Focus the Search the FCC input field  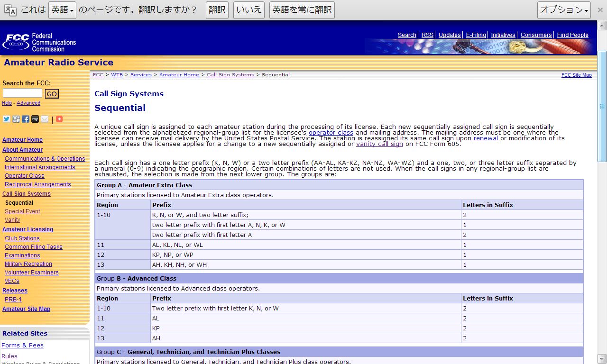23,93
